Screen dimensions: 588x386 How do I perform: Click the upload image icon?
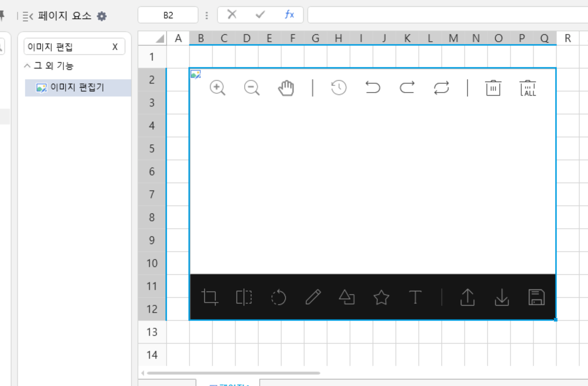[x=467, y=297]
